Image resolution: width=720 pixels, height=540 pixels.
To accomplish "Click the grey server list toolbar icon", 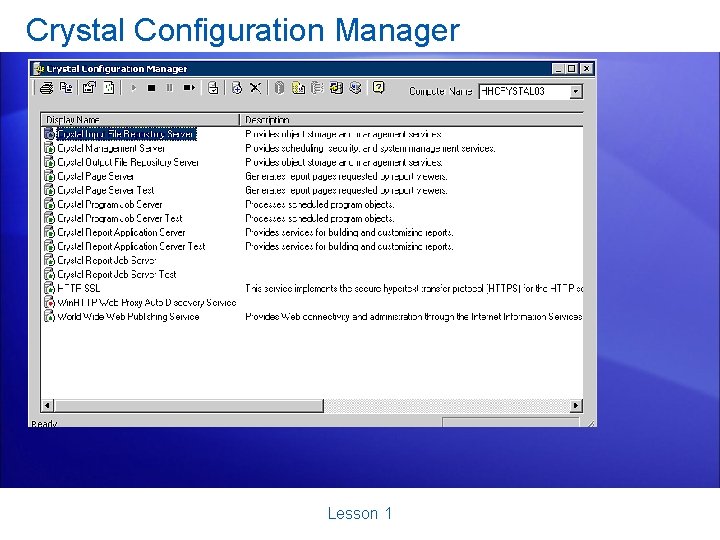I will pos(317,88).
